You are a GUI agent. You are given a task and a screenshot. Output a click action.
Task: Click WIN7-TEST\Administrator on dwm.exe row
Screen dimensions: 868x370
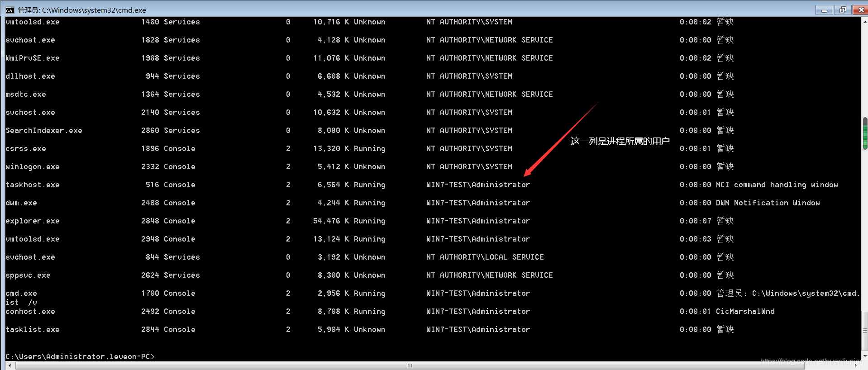click(x=478, y=203)
